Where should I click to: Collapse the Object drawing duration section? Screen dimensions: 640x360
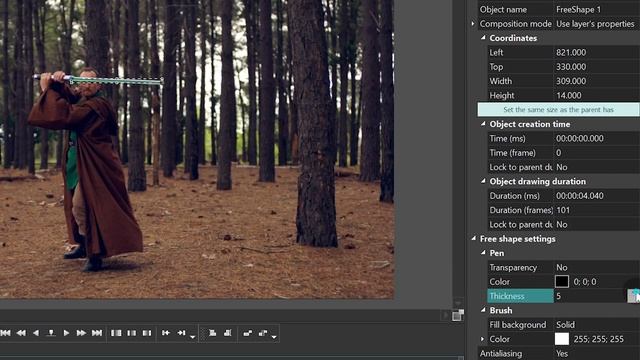[x=483, y=181]
